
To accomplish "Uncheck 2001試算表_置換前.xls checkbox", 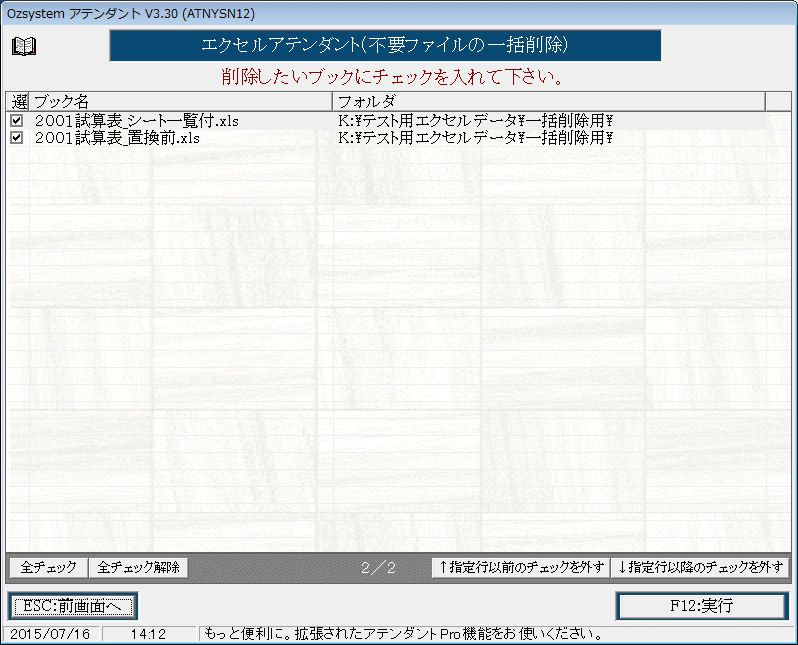I will click(x=17, y=137).
